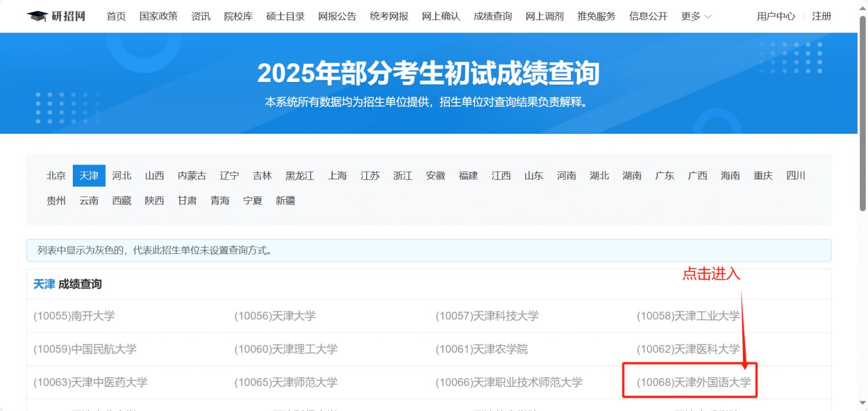
Task: Click (10055)南开大学 entry
Action: pos(74,316)
